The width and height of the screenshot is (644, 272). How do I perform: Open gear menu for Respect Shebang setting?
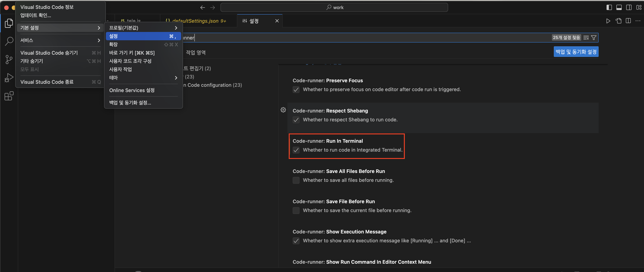(x=283, y=110)
